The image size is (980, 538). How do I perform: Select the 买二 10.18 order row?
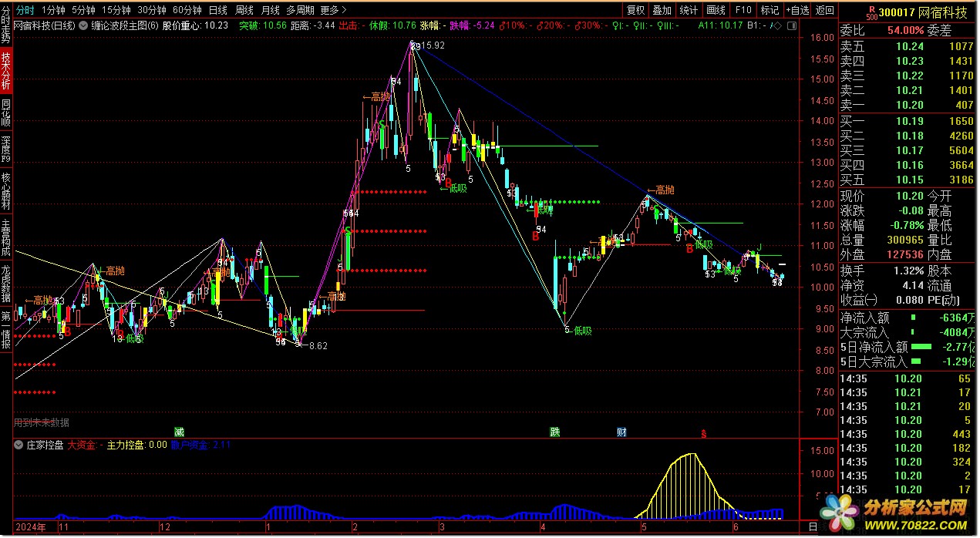[908, 136]
